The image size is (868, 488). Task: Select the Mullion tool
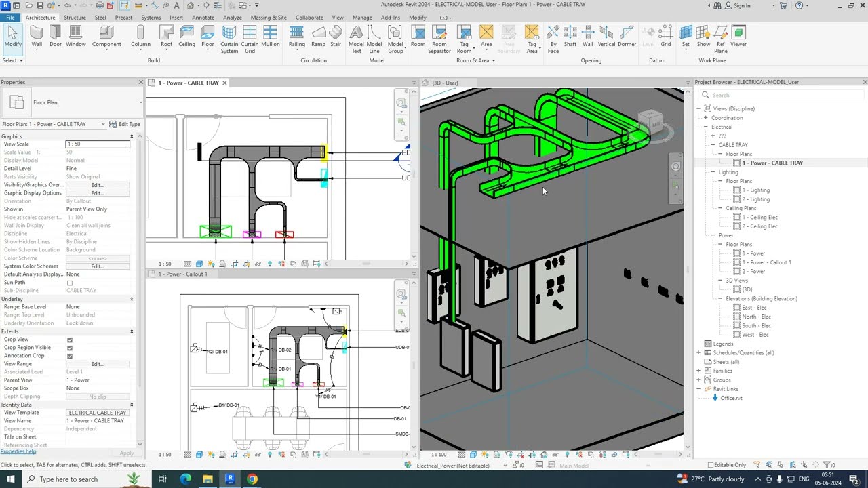coord(270,37)
